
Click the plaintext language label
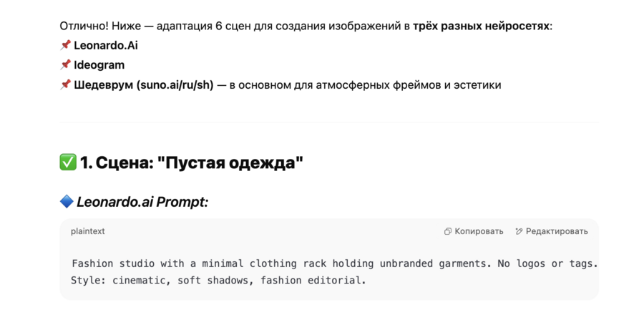point(87,231)
